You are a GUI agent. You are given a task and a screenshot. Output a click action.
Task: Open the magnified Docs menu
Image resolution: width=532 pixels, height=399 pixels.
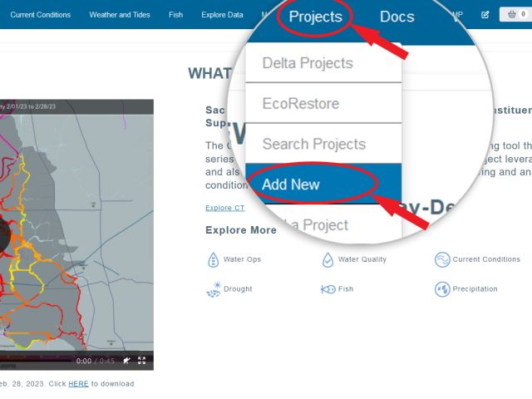(397, 17)
